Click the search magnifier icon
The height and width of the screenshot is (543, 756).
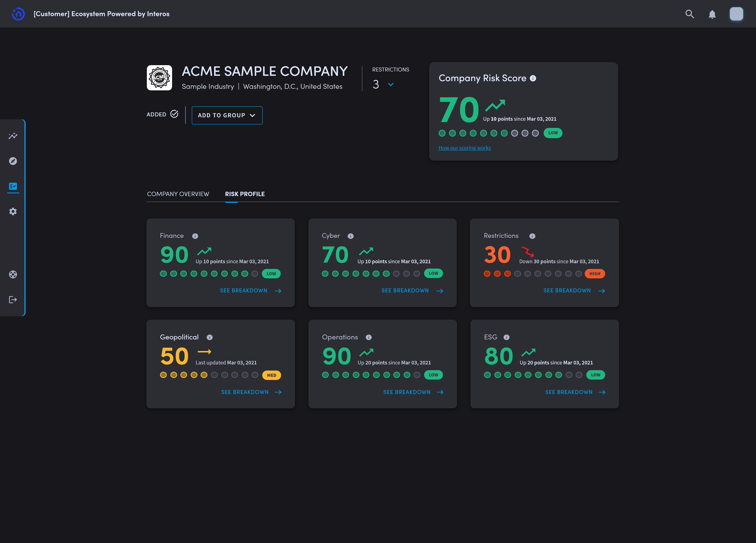click(x=689, y=14)
